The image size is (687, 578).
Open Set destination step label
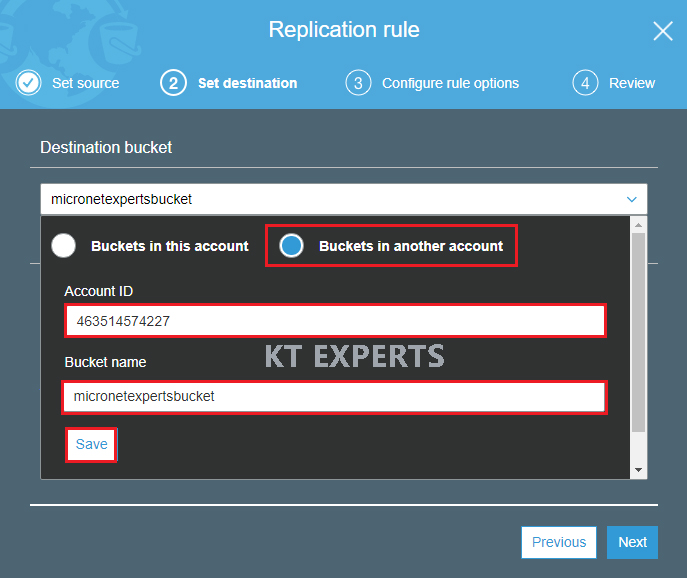click(x=248, y=83)
